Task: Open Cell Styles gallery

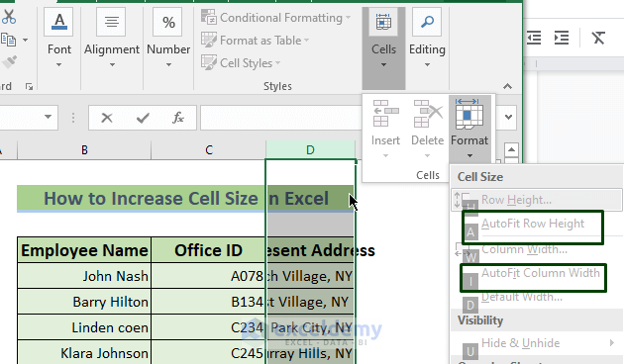Action: coord(241,62)
